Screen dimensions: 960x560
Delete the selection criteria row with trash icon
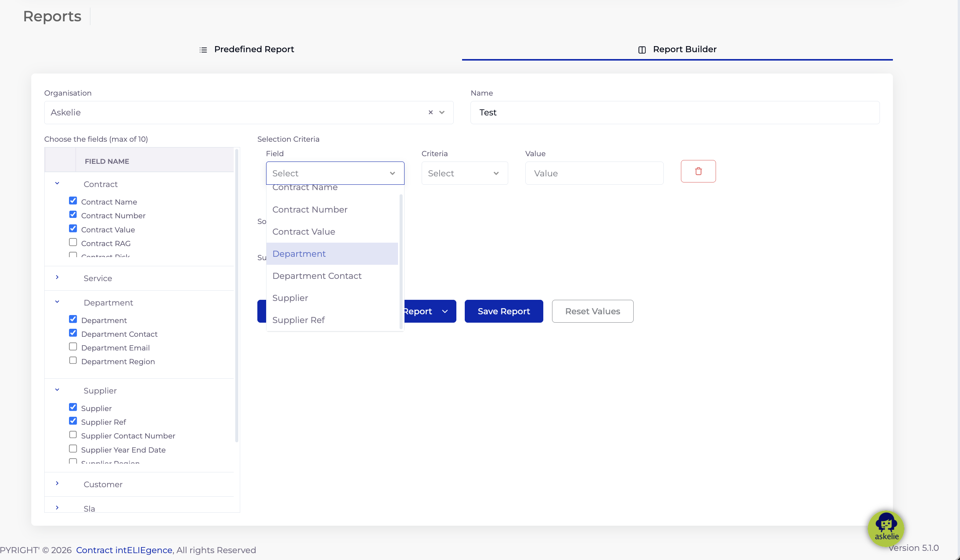pyautogui.click(x=698, y=171)
